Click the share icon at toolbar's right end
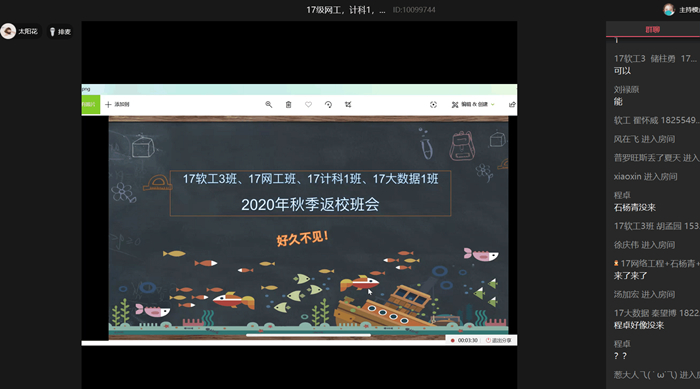 [x=512, y=105]
